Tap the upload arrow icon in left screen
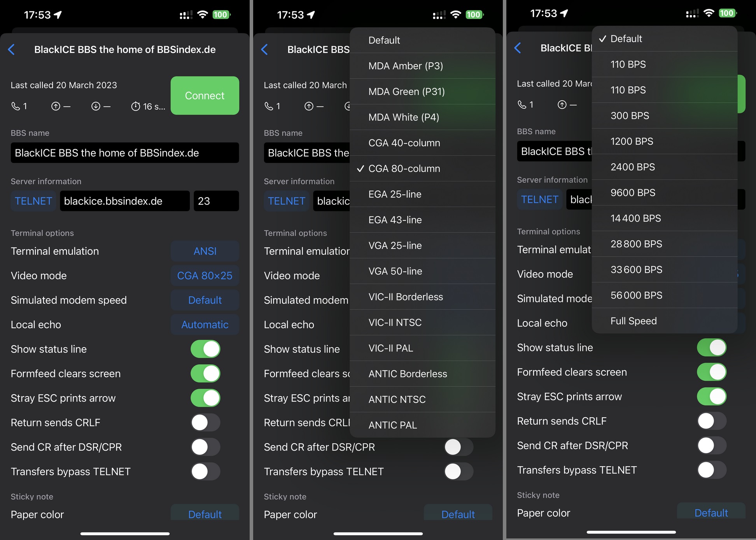 [56, 106]
